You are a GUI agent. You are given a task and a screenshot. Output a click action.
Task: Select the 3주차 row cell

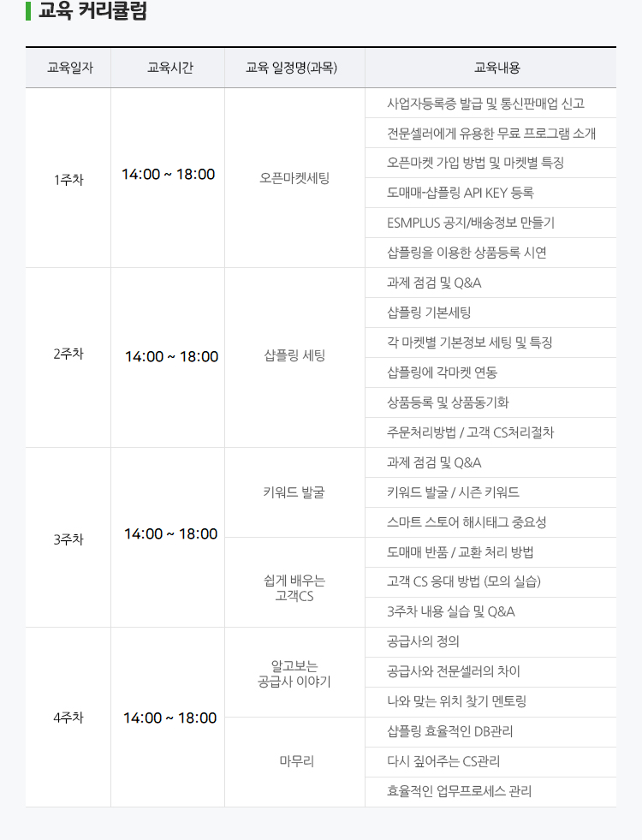(68, 539)
